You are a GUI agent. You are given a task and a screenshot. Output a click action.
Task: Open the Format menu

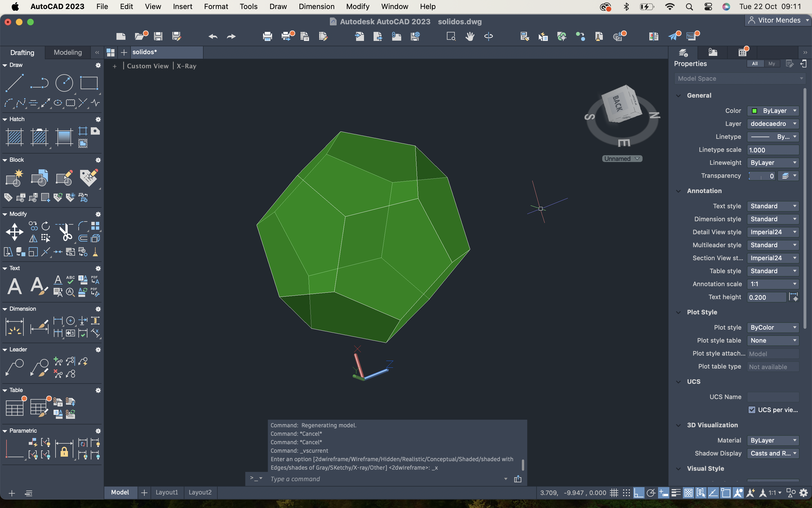tap(216, 6)
